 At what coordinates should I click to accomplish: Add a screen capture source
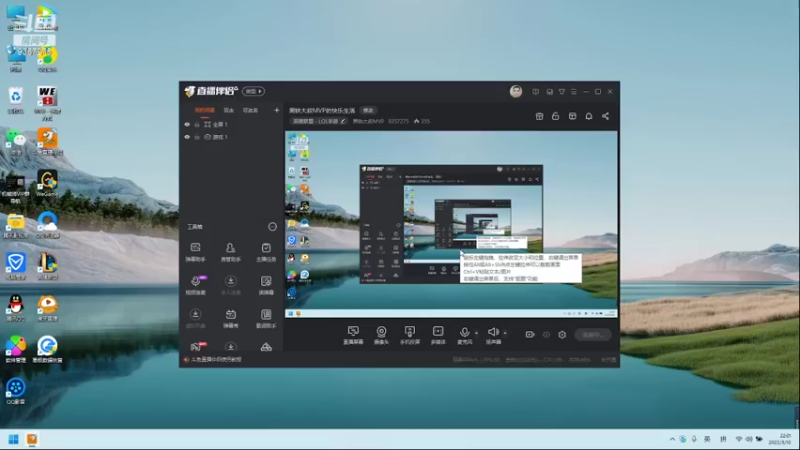click(x=353, y=335)
